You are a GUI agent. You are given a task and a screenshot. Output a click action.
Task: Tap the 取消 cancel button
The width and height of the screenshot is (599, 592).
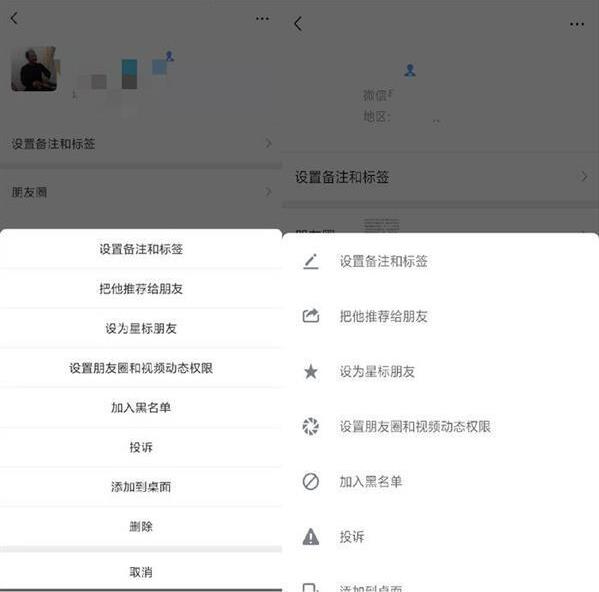(141, 572)
